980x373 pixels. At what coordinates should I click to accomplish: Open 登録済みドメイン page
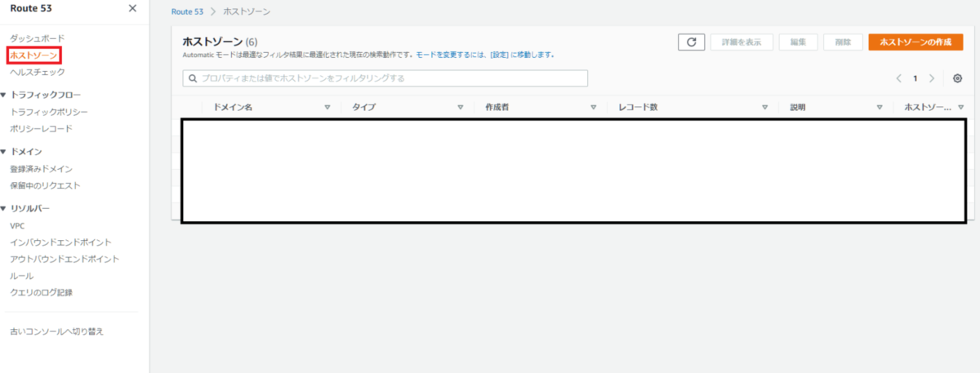[41, 169]
